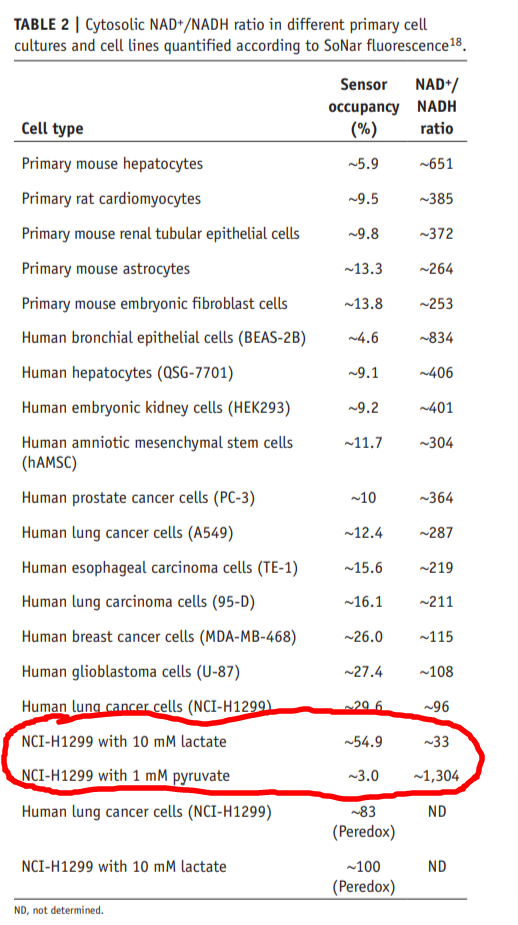
Task: Click the Sensor occupancy (%) column header
Action: click(363, 107)
